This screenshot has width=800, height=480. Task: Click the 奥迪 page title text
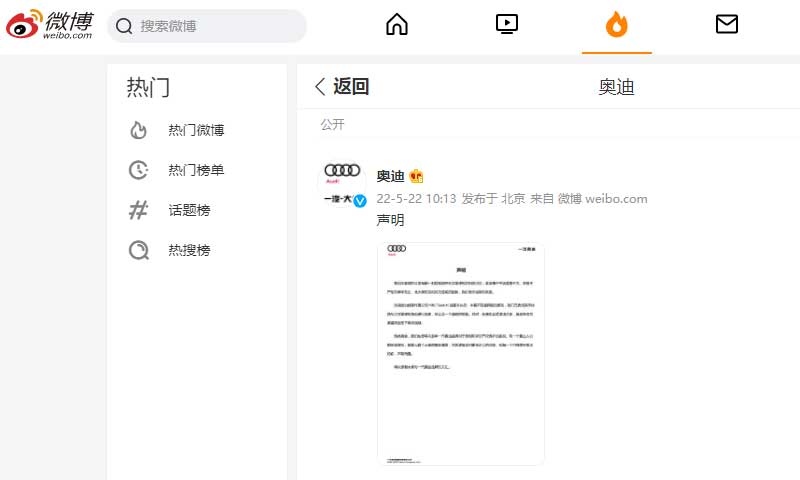[x=616, y=87]
